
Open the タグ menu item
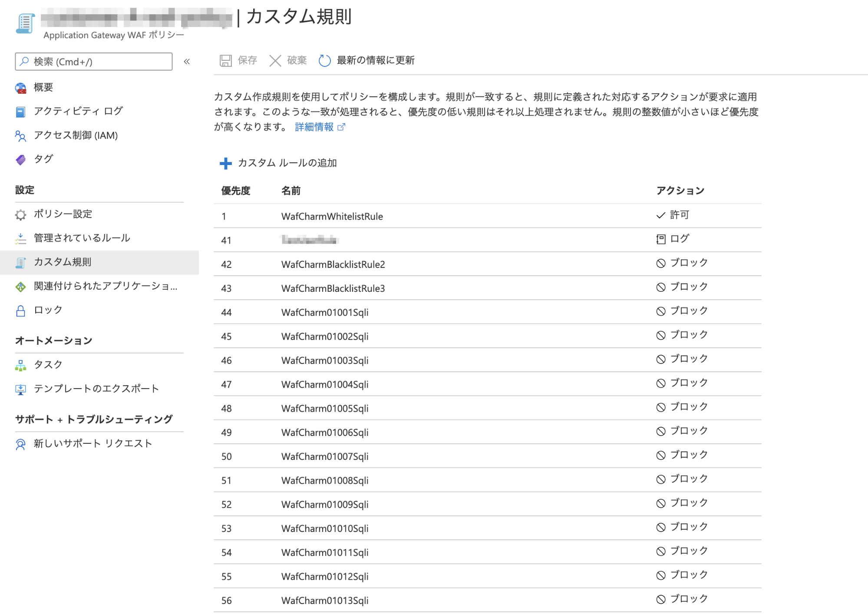pyautogui.click(x=43, y=159)
